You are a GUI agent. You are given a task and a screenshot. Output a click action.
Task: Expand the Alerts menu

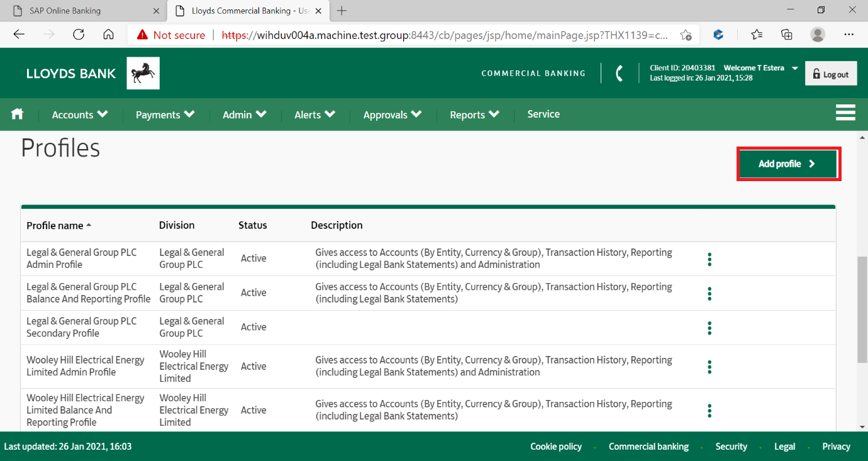(315, 114)
